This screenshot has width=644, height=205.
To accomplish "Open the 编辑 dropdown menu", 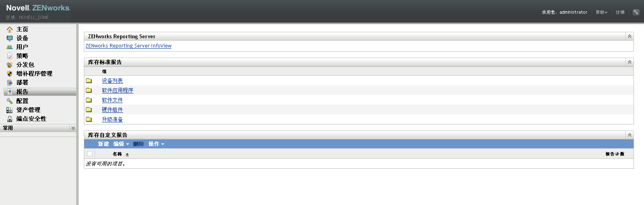I will click(x=121, y=144).
